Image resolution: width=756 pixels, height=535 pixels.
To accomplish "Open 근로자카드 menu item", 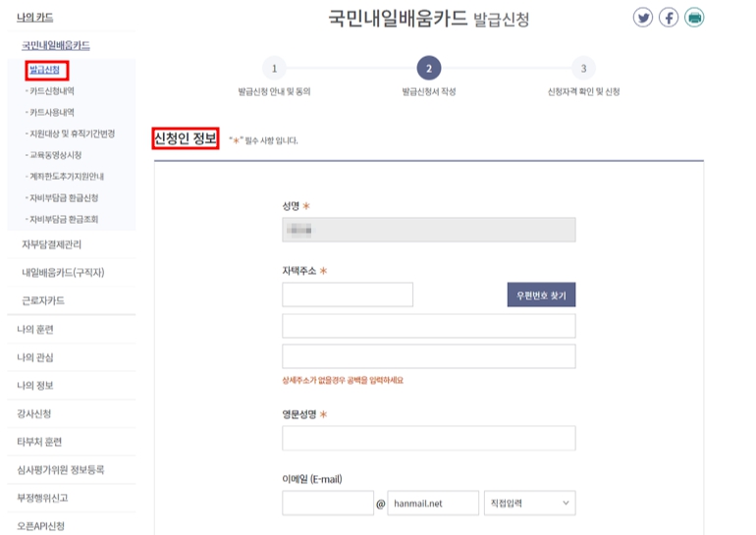I will 43,300.
